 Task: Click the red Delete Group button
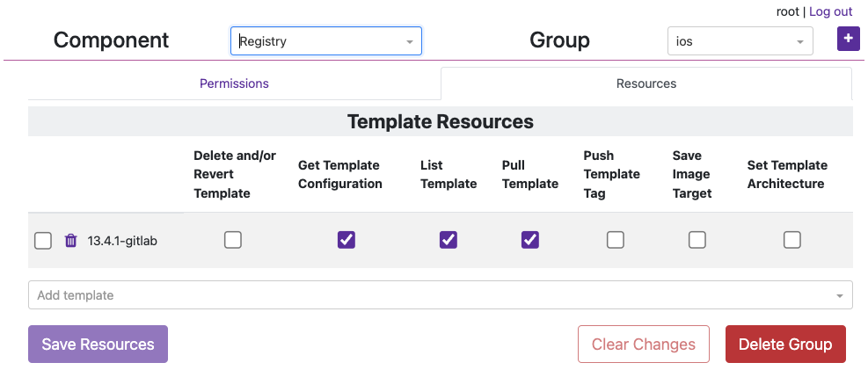(785, 345)
